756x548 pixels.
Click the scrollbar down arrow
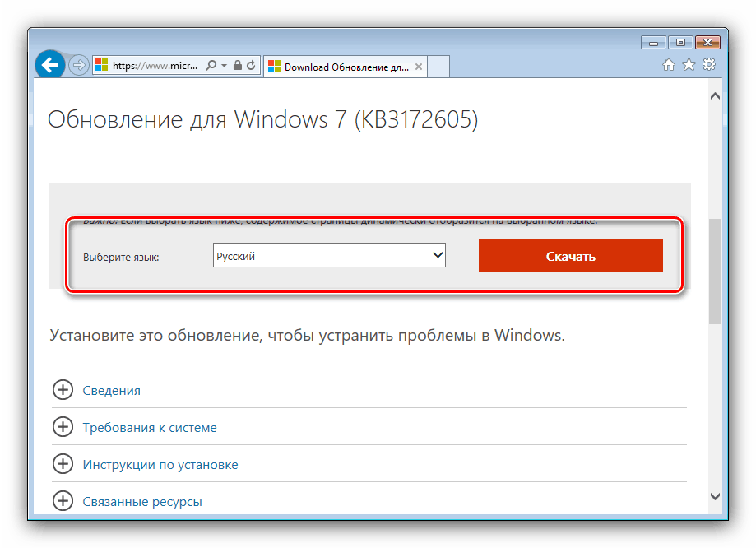pos(716,496)
